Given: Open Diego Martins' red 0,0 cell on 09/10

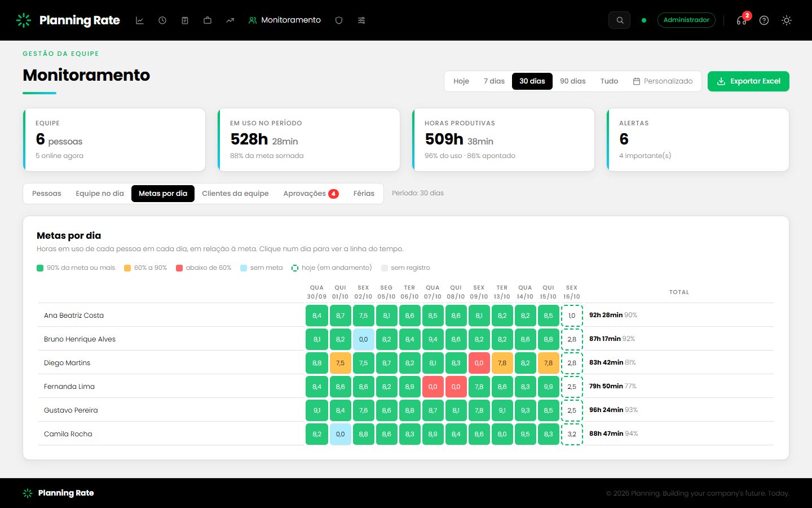Looking at the screenshot, I should click(479, 363).
